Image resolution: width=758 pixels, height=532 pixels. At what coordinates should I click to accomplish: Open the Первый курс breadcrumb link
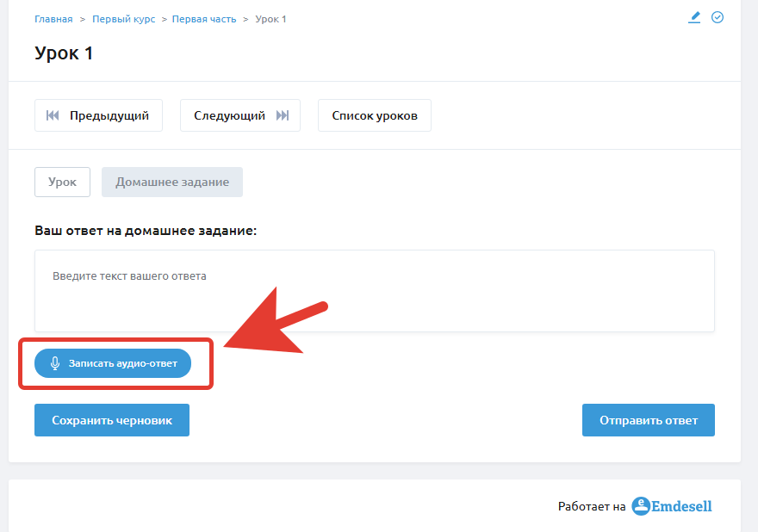(x=124, y=19)
